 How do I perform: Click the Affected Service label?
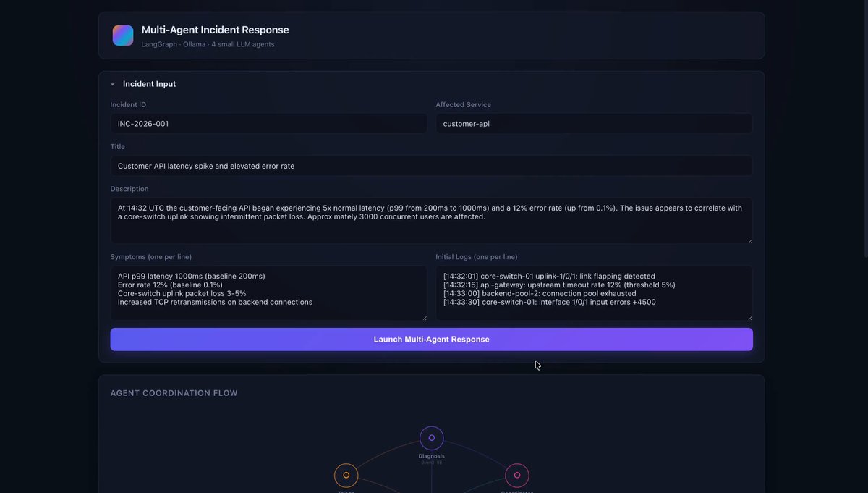pyautogui.click(x=463, y=105)
